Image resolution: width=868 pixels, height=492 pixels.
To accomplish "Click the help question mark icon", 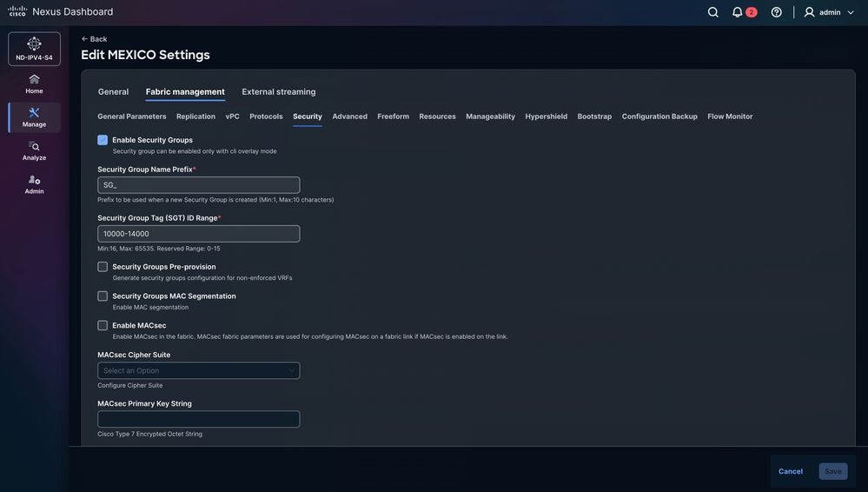I will click(776, 12).
